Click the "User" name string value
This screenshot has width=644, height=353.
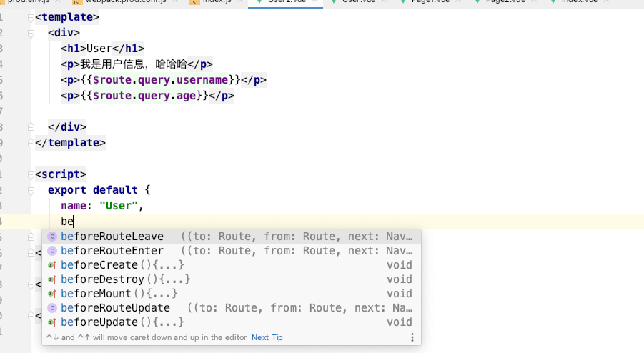[x=118, y=206]
